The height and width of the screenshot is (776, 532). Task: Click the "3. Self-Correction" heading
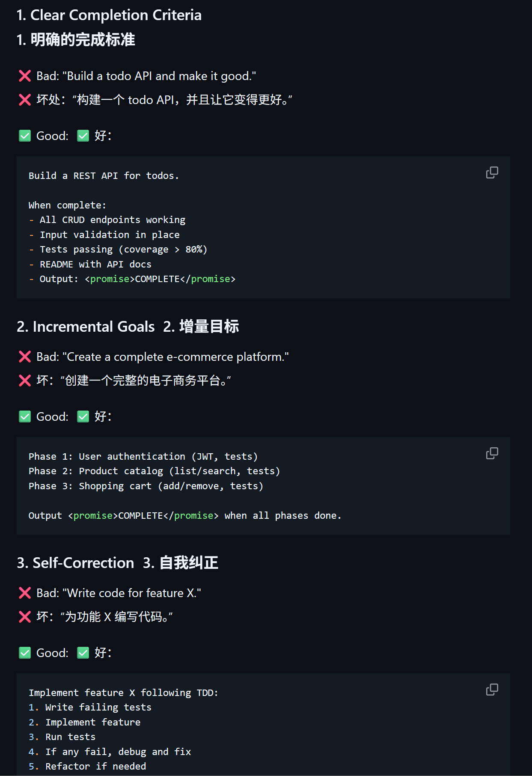tap(75, 563)
